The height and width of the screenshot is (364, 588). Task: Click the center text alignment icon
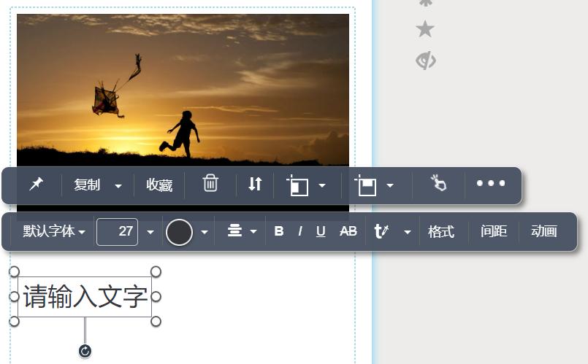click(234, 231)
